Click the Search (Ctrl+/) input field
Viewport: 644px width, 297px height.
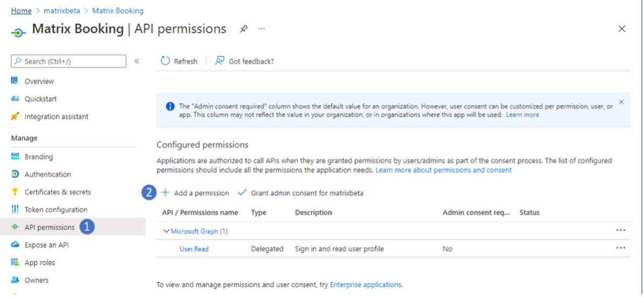(x=68, y=62)
